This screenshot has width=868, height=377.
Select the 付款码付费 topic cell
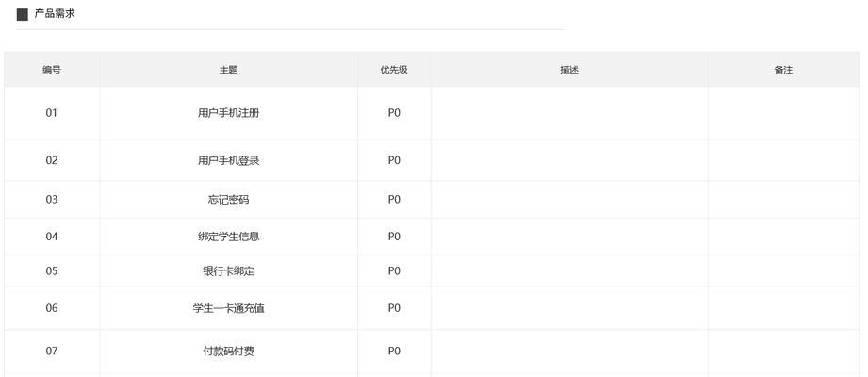coord(229,351)
